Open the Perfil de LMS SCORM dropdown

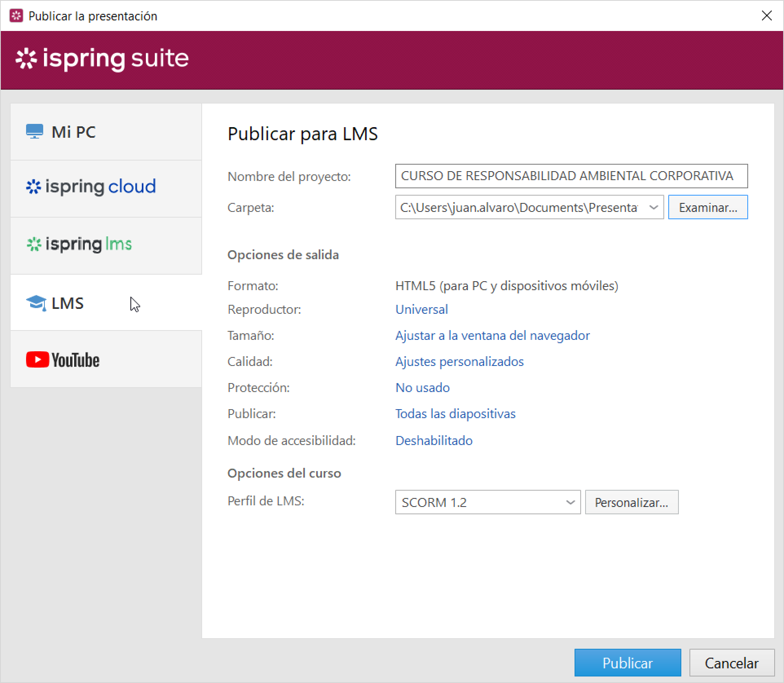click(570, 502)
